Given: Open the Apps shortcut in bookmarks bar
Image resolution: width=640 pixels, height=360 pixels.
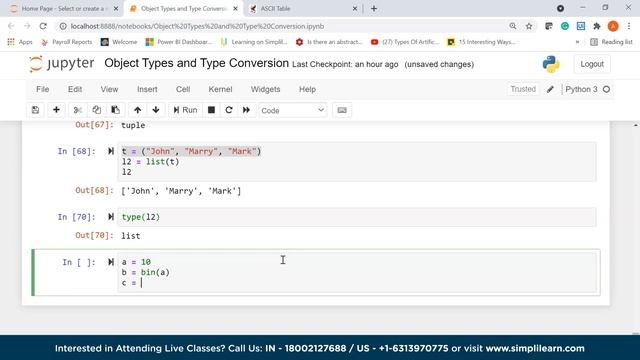Looking at the screenshot, I should click(20, 42).
